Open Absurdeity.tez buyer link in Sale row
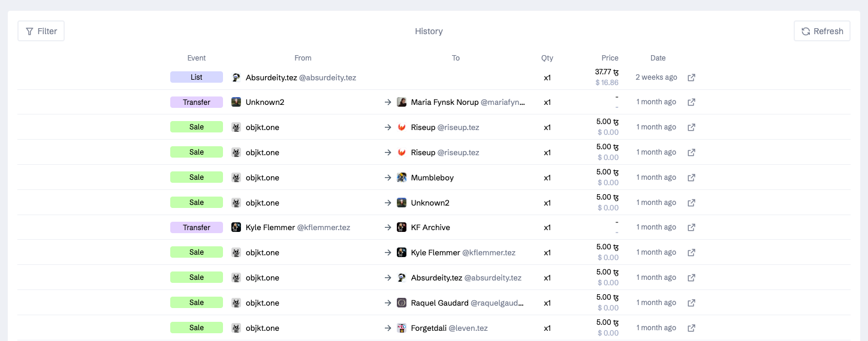Image resolution: width=868 pixels, height=341 pixels. click(466, 277)
